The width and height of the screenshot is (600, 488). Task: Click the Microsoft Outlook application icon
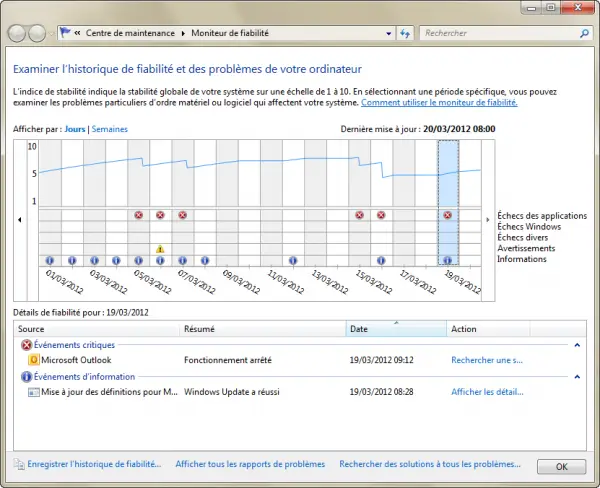click(x=34, y=360)
